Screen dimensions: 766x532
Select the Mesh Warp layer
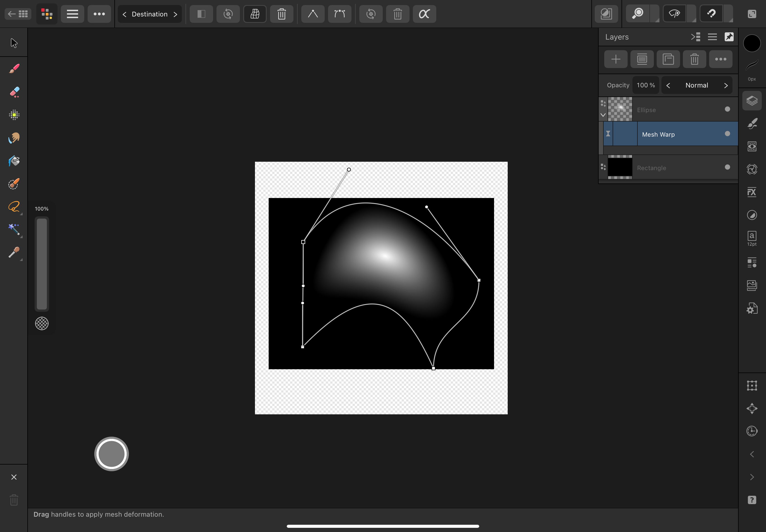point(658,134)
